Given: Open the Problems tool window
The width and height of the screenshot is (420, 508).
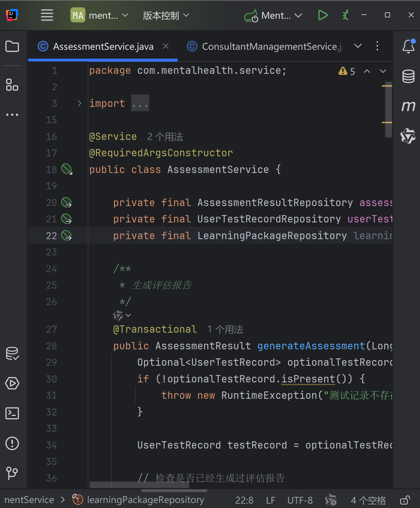Looking at the screenshot, I should (12, 444).
